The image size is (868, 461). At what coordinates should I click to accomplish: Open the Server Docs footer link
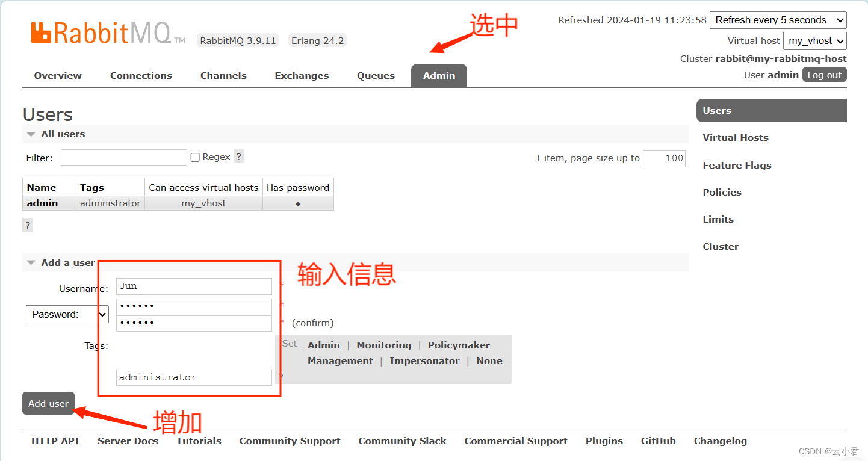coord(128,441)
